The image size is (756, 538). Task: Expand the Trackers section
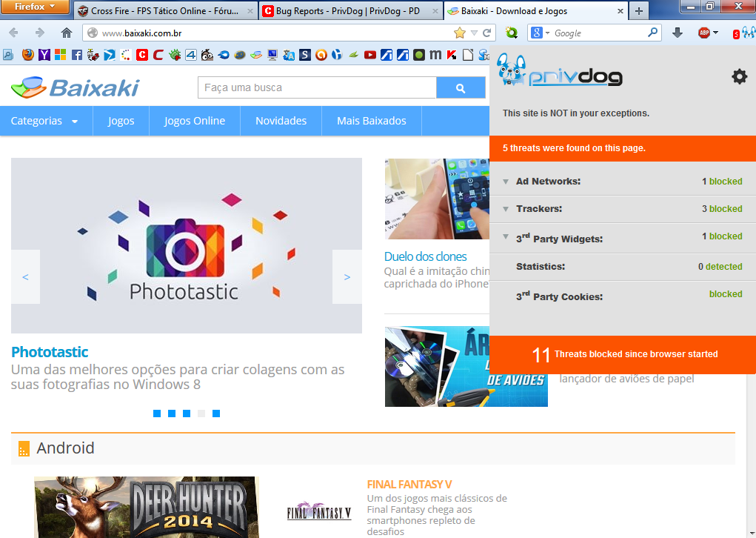(505, 210)
